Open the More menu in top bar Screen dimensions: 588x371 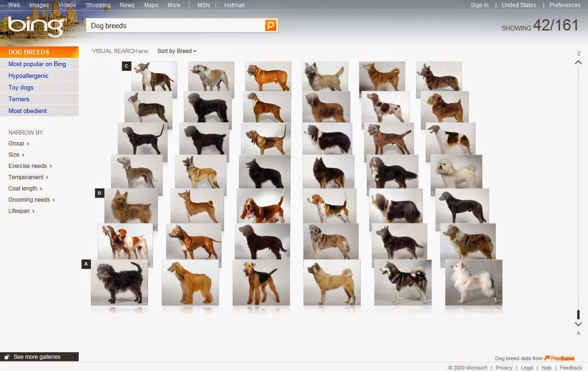[174, 5]
